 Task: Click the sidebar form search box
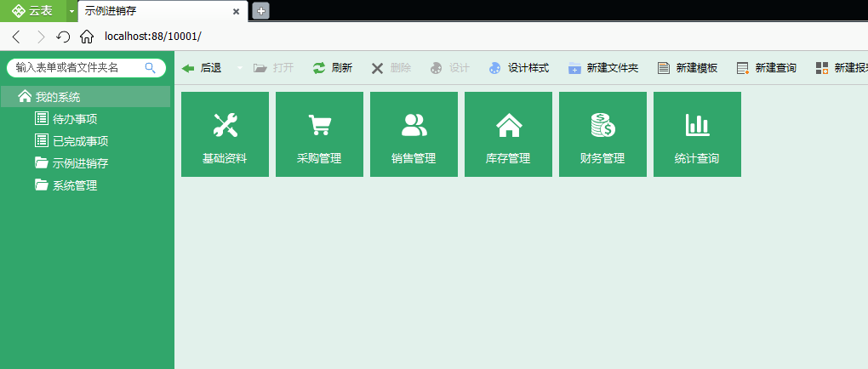[86, 67]
